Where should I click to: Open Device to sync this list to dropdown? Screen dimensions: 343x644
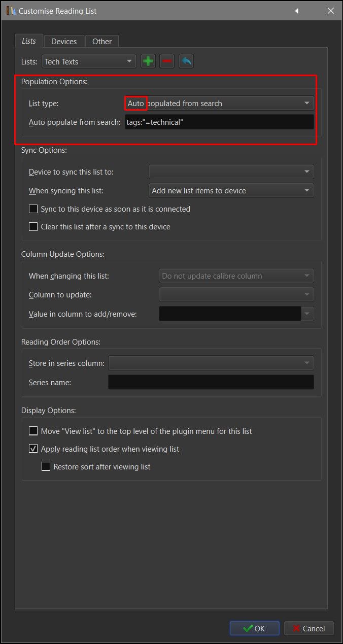[x=231, y=172]
